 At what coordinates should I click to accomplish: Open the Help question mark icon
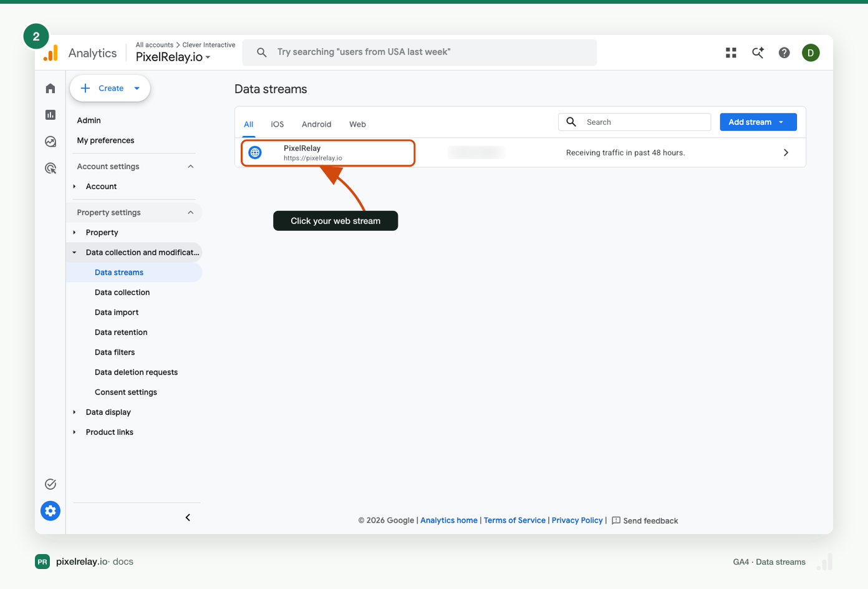784,53
